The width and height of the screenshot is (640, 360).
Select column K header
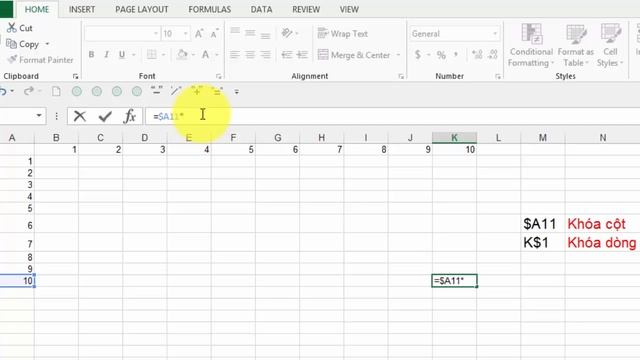click(454, 138)
